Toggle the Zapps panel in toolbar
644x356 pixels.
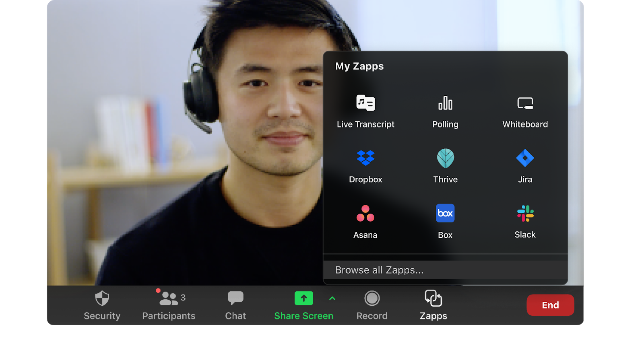coord(433,299)
